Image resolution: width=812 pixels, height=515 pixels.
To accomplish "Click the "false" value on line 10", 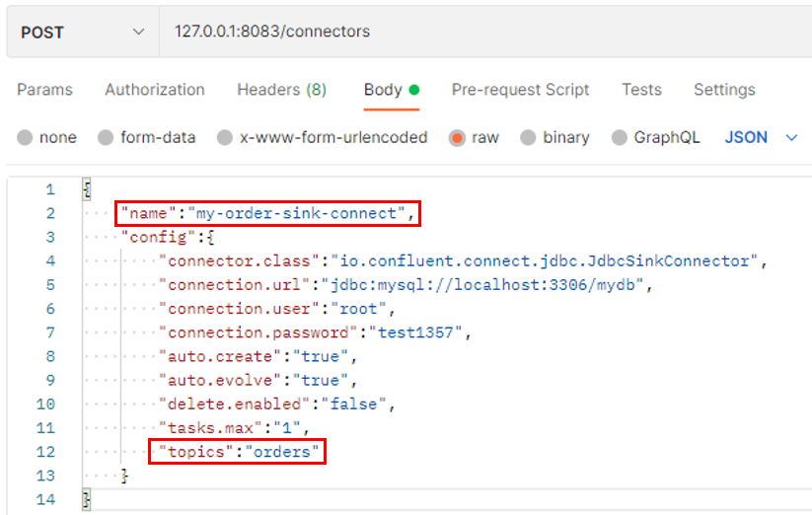I will 353,404.
